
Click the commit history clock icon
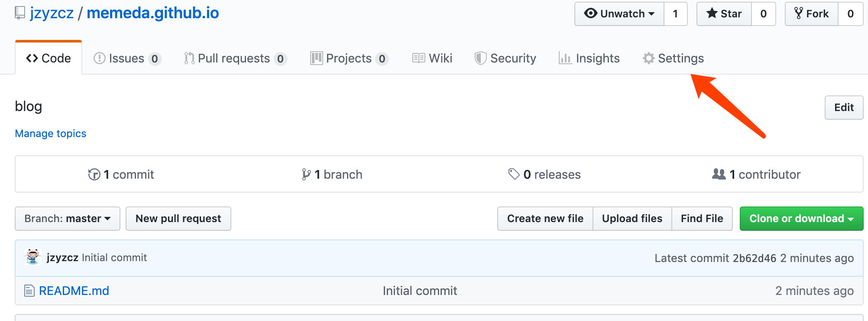coord(94,174)
